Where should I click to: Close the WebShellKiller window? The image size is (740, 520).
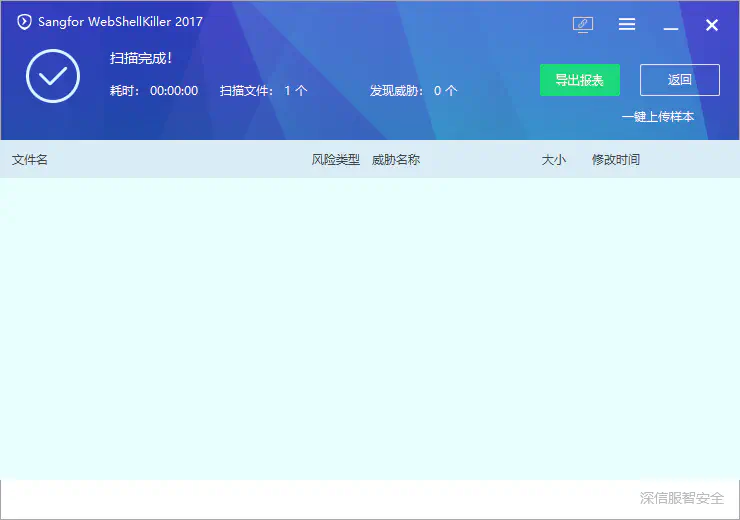pyautogui.click(x=712, y=25)
